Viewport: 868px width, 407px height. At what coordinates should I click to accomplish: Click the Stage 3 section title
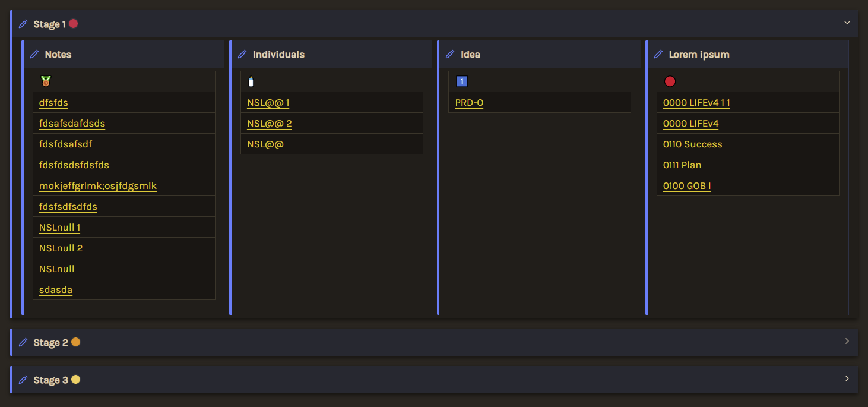(50, 380)
